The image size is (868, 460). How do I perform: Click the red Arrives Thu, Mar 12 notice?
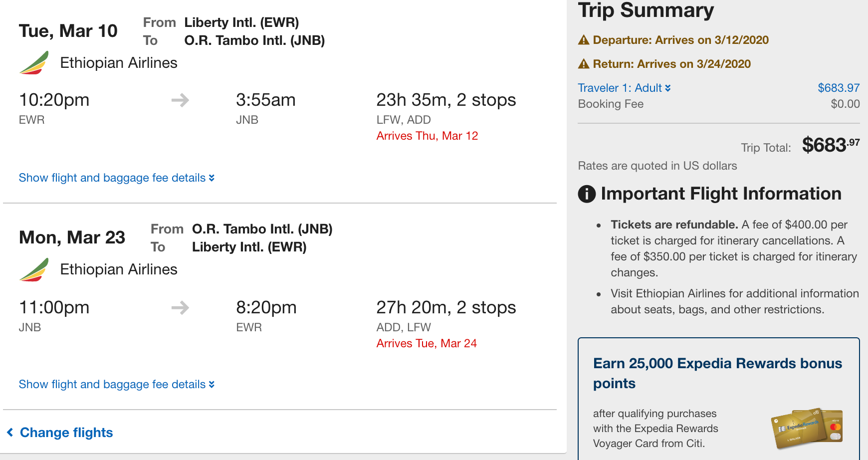(x=427, y=136)
